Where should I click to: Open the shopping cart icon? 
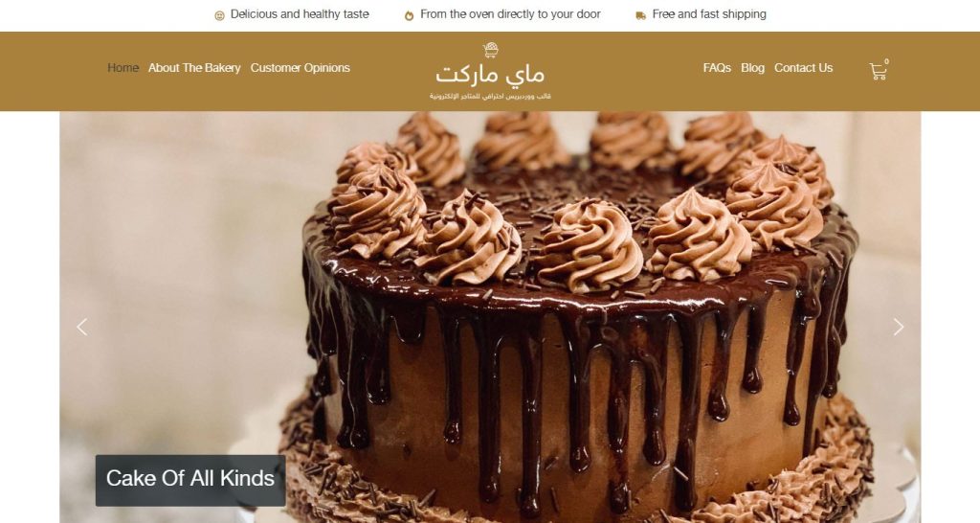pos(878,71)
